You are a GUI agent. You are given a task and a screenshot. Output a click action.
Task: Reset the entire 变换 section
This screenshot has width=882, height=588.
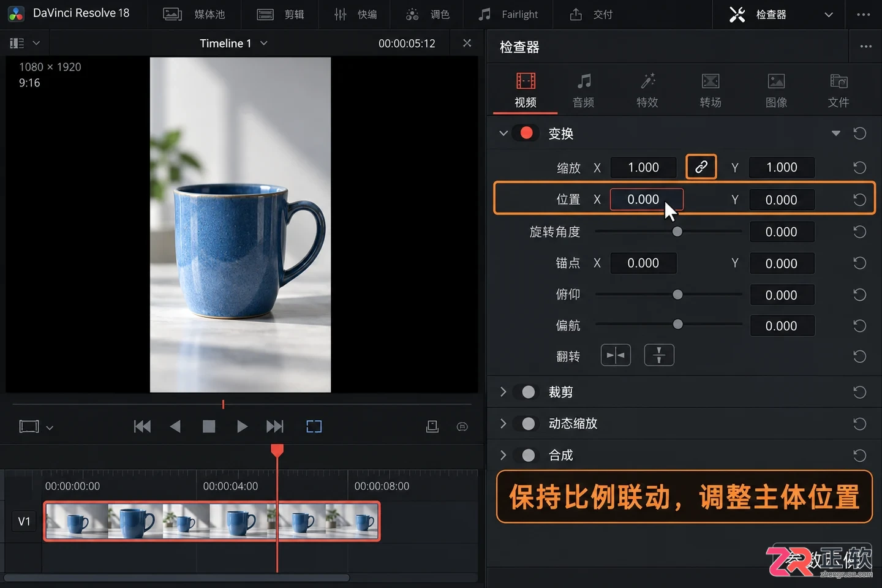point(860,133)
